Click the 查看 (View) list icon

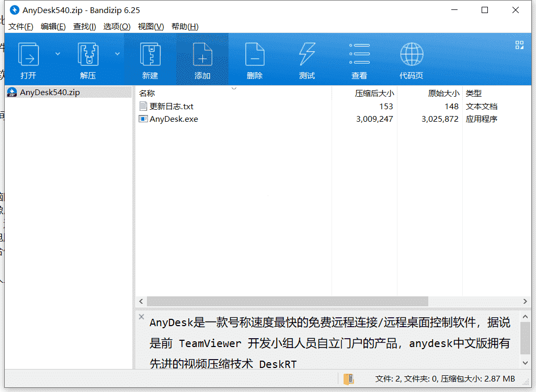point(359,54)
